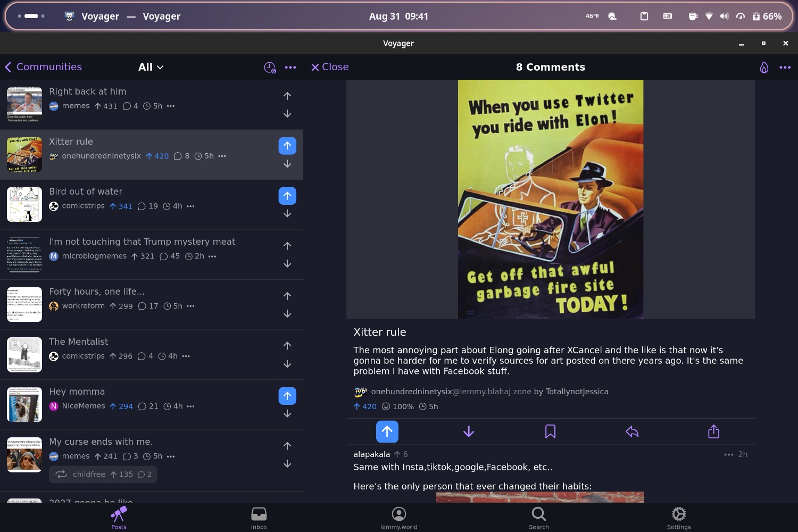Image resolution: width=798 pixels, height=532 pixels.
Task: Open the feed more options menu
Action: click(x=290, y=68)
